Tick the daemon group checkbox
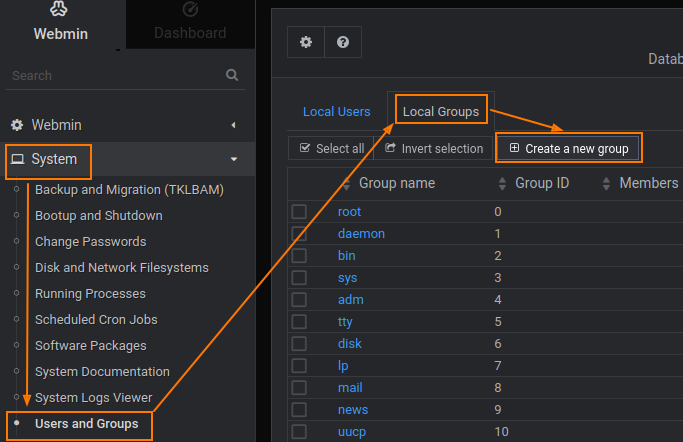 299,234
